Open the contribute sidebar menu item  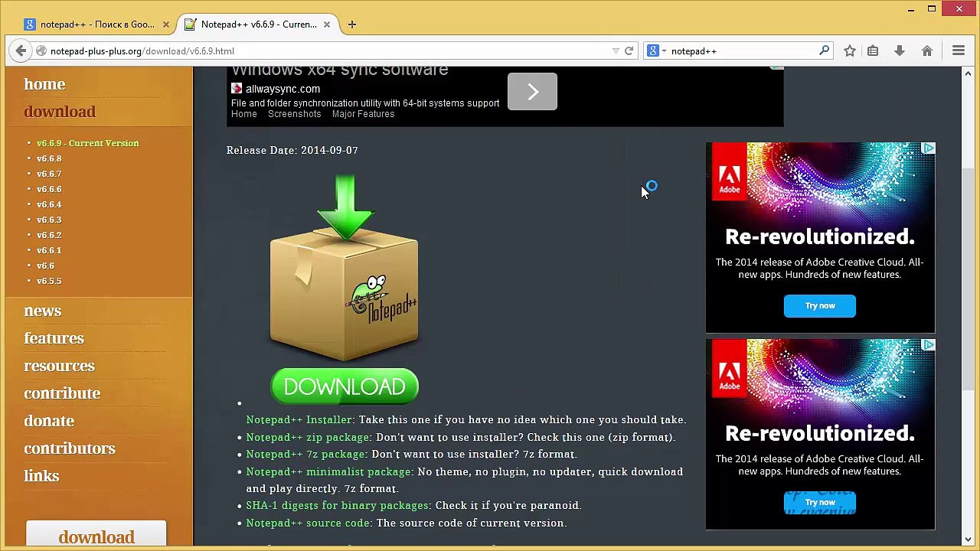click(x=62, y=393)
